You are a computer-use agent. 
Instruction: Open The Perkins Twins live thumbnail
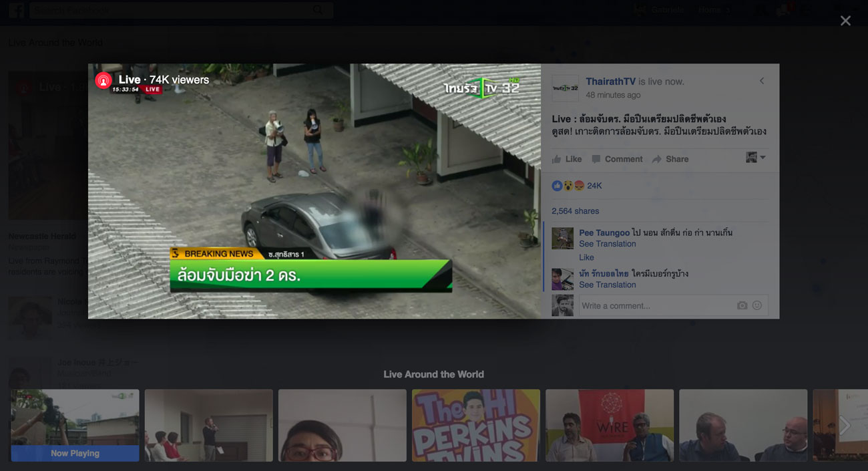475,425
